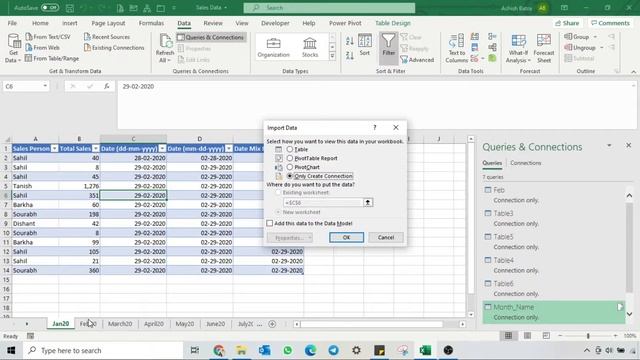Screen dimensions: 640x360
Task: Select the PivotChart radio option
Action: [x=290, y=167]
